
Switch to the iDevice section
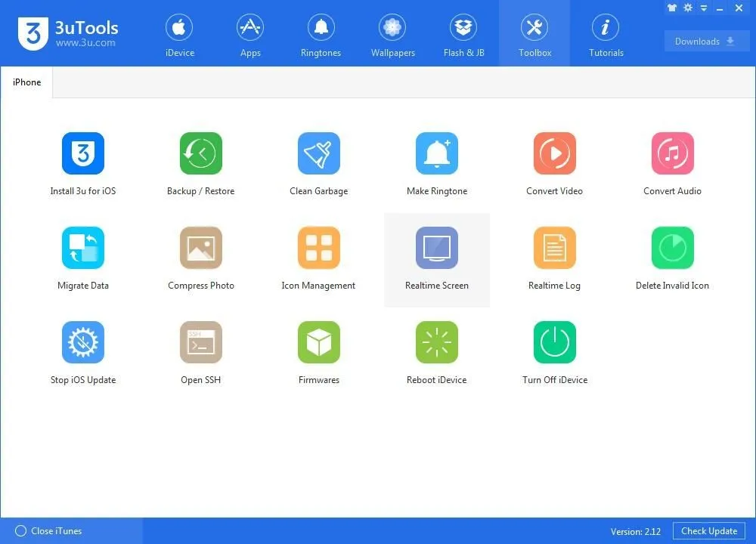pyautogui.click(x=180, y=35)
